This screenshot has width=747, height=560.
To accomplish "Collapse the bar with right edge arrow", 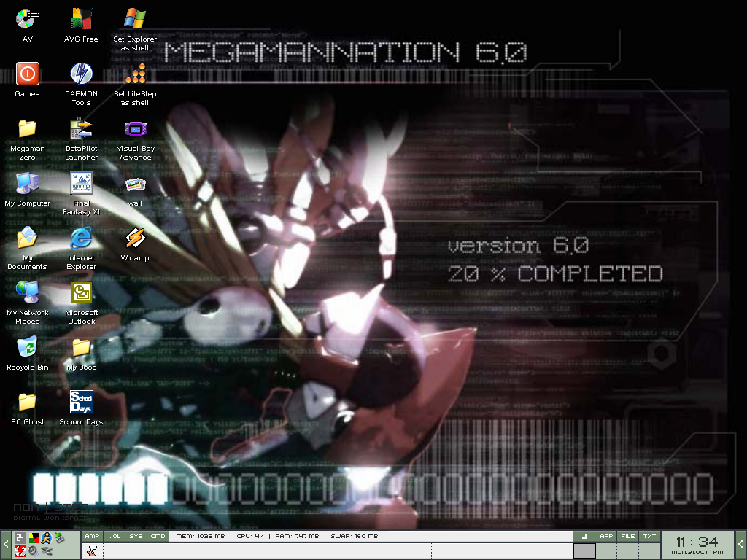I will click(740, 544).
